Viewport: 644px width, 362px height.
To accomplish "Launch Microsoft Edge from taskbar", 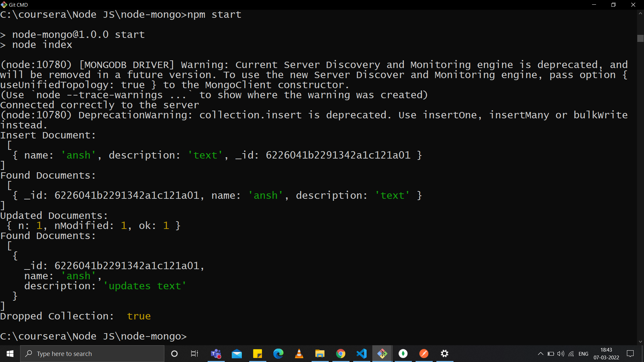I will [278, 354].
